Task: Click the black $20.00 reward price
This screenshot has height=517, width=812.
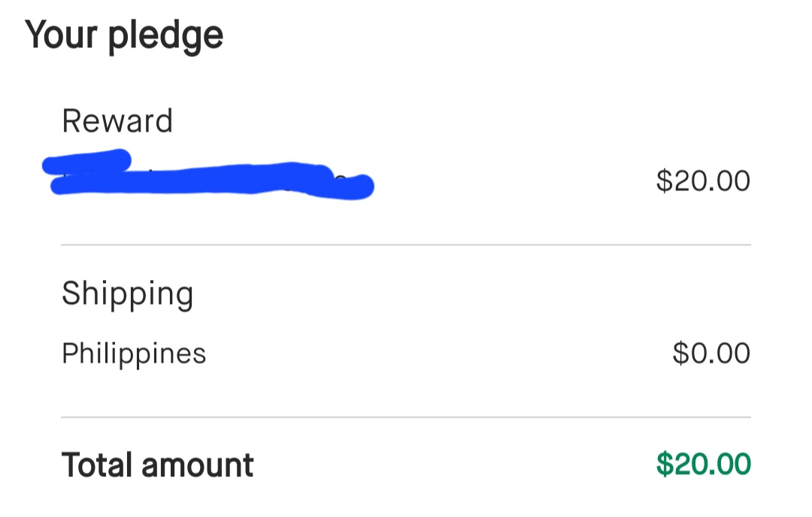Action: tap(703, 181)
